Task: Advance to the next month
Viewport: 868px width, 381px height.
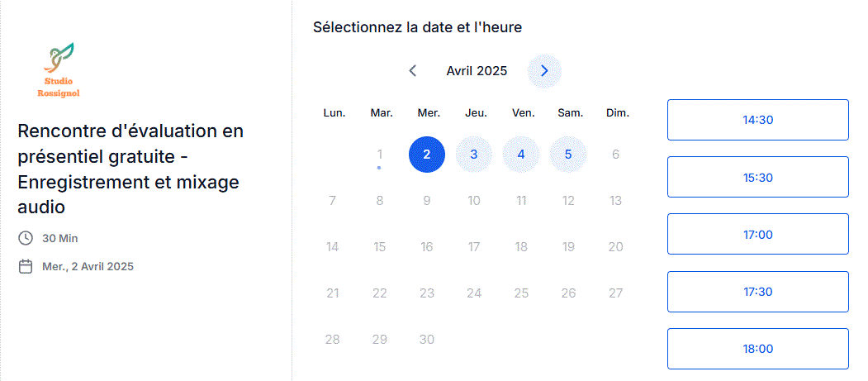Action: click(x=544, y=71)
